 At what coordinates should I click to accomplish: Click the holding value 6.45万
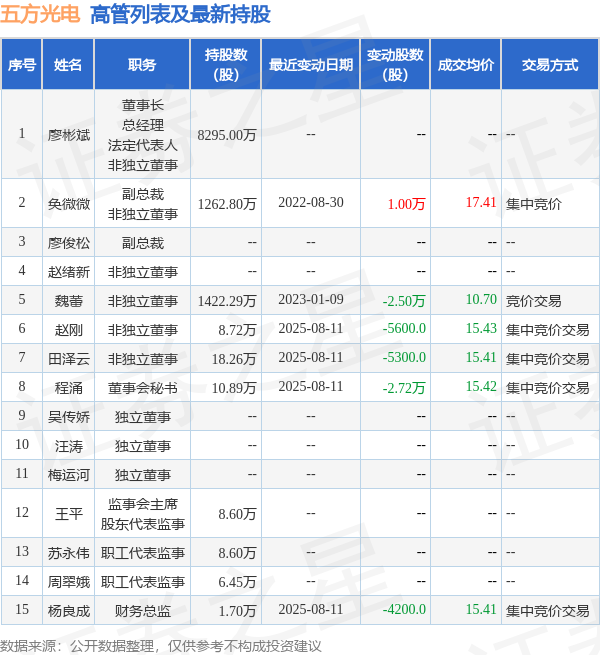pyautogui.click(x=237, y=582)
